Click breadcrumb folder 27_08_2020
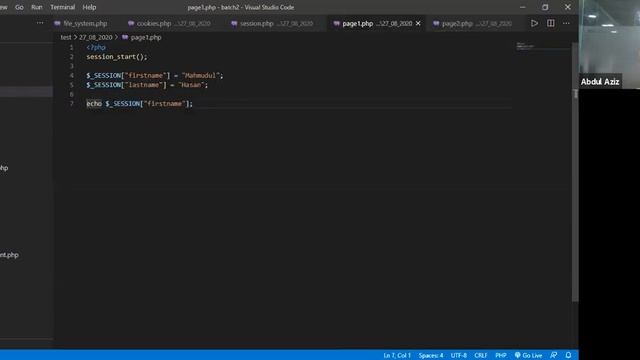The width and height of the screenshot is (640, 360). coord(96,38)
